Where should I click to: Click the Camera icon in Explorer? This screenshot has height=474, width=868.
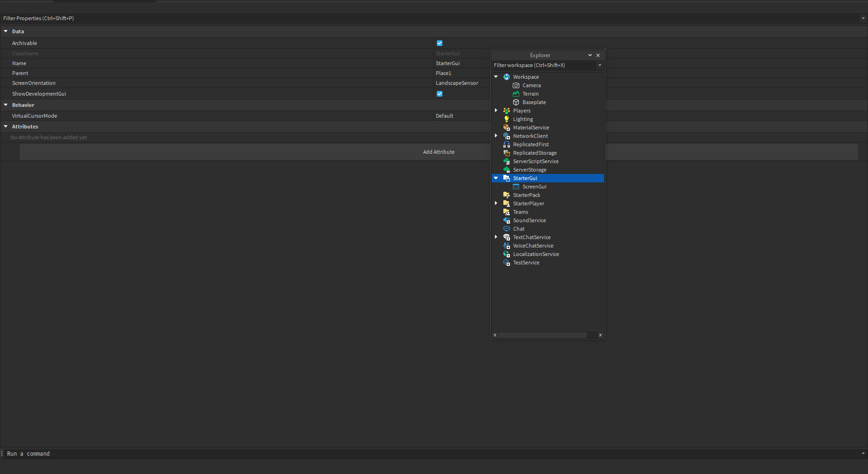[x=516, y=85]
